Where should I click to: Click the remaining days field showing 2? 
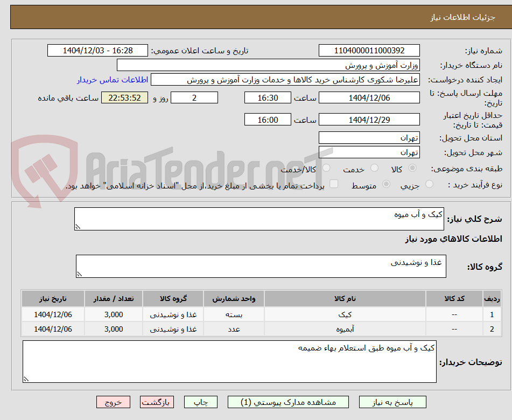pyautogui.click(x=194, y=97)
